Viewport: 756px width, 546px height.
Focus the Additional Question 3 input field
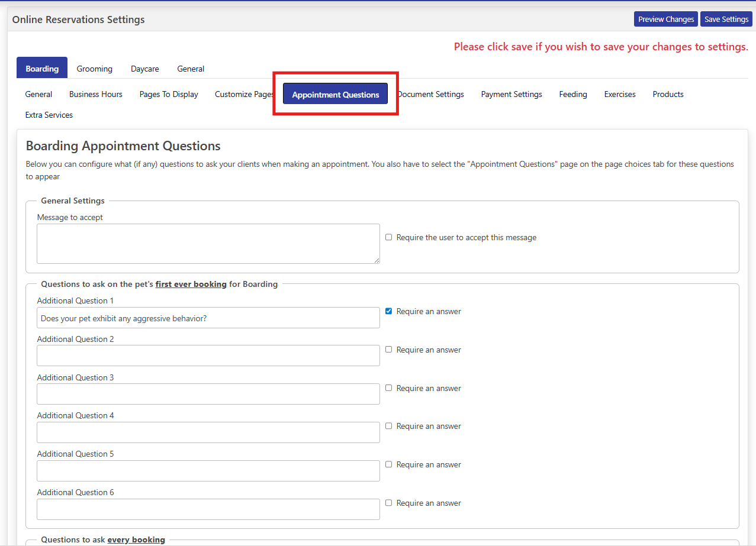pos(208,394)
